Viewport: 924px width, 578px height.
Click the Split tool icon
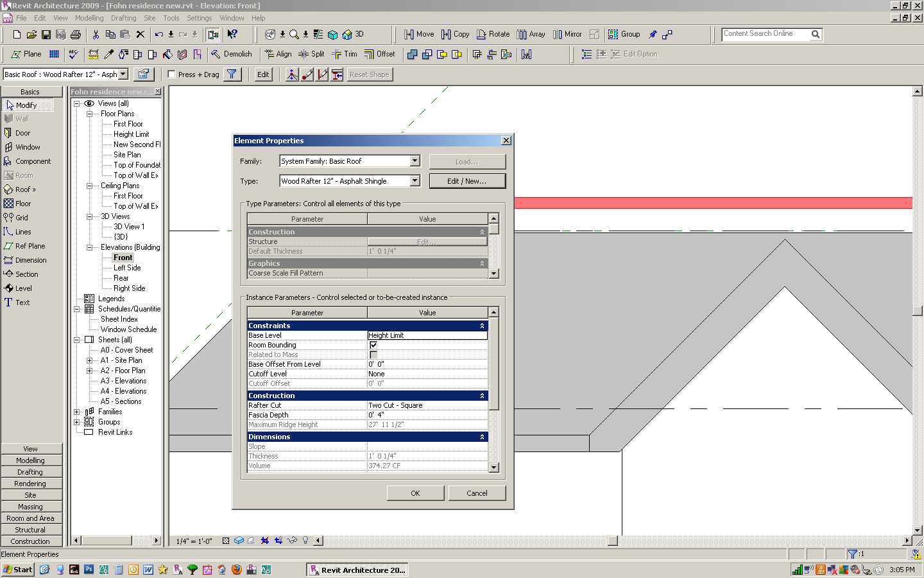(304, 55)
